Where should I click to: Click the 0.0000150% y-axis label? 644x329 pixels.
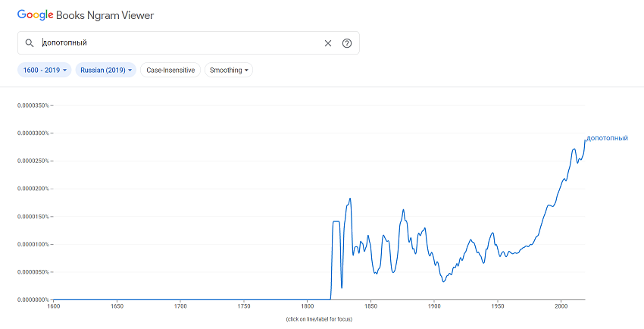[33, 217]
